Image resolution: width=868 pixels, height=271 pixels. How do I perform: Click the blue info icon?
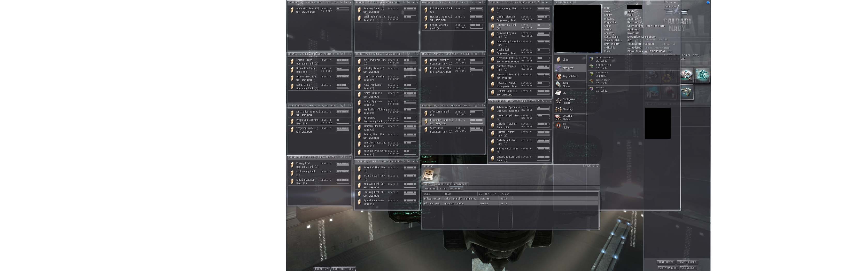click(708, 2)
